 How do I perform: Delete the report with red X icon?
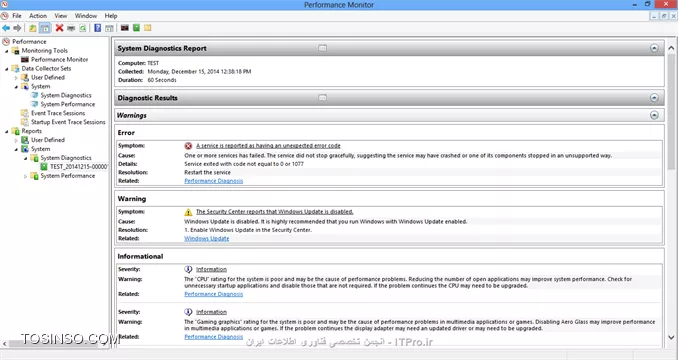point(59,28)
